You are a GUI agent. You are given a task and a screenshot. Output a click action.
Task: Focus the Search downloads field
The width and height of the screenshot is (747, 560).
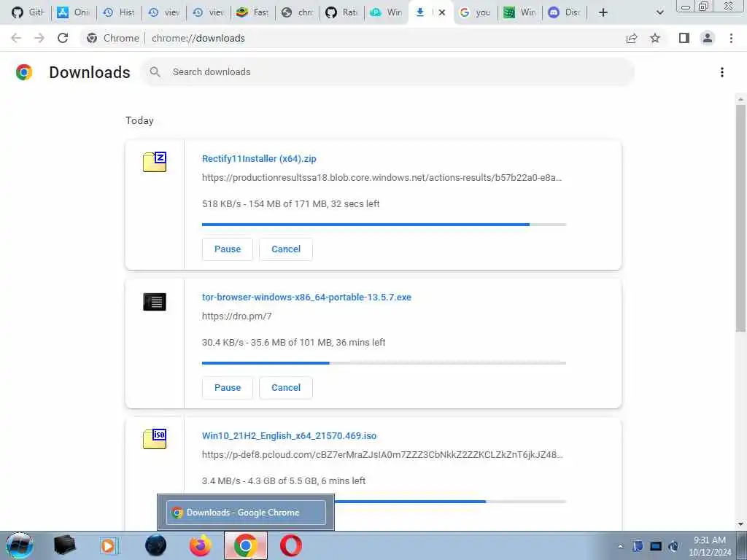coord(387,72)
